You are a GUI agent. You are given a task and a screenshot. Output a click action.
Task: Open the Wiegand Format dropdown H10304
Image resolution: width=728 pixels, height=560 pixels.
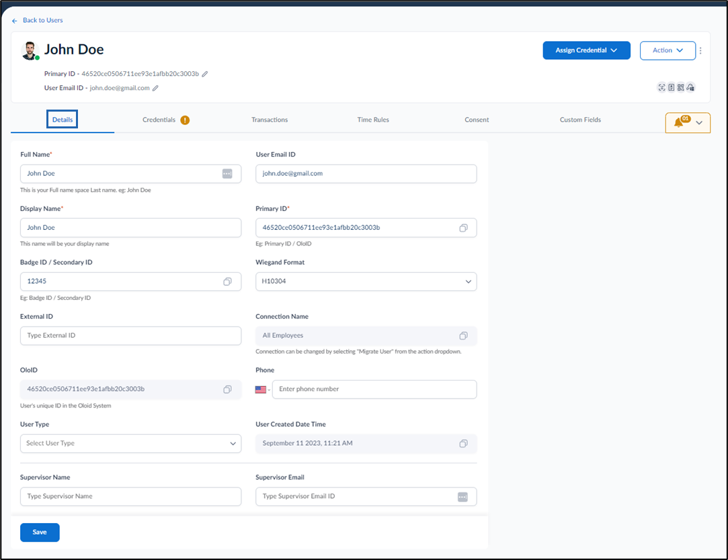click(366, 282)
